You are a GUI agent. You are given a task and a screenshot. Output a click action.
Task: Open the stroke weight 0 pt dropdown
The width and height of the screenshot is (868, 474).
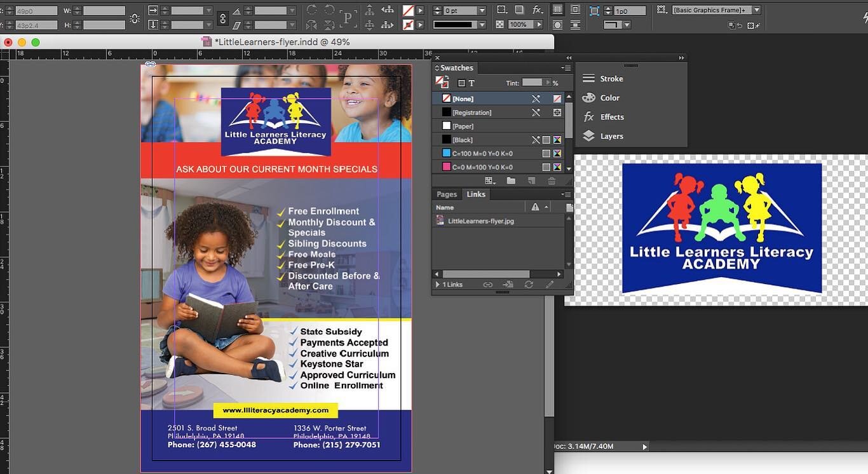coord(482,11)
